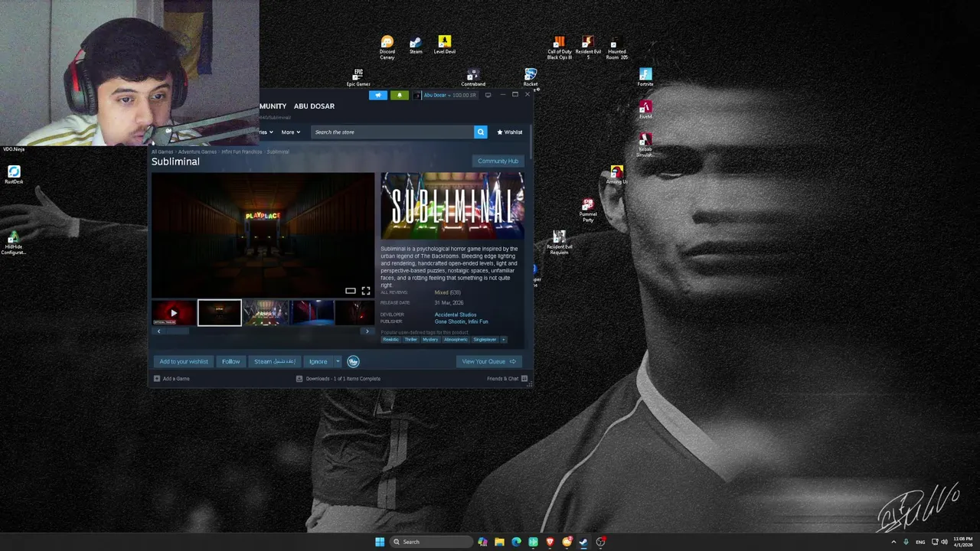Image resolution: width=980 pixels, height=551 pixels.
Task: Select the HidHide Configuration desktop icon
Action: [x=14, y=243]
